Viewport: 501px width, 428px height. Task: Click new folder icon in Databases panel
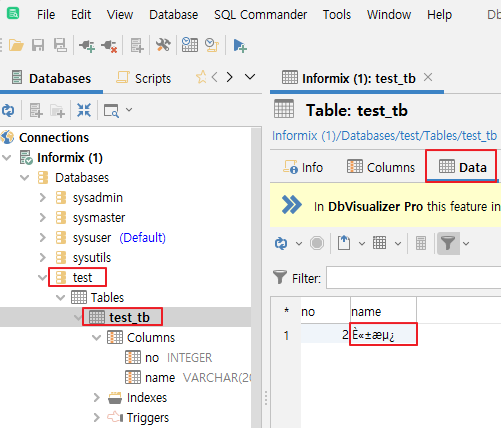click(57, 111)
